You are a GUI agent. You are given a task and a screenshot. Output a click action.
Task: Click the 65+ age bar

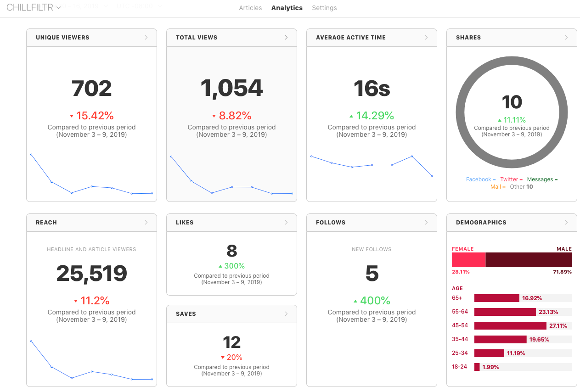pyautogui.click(x=497, y=298)
